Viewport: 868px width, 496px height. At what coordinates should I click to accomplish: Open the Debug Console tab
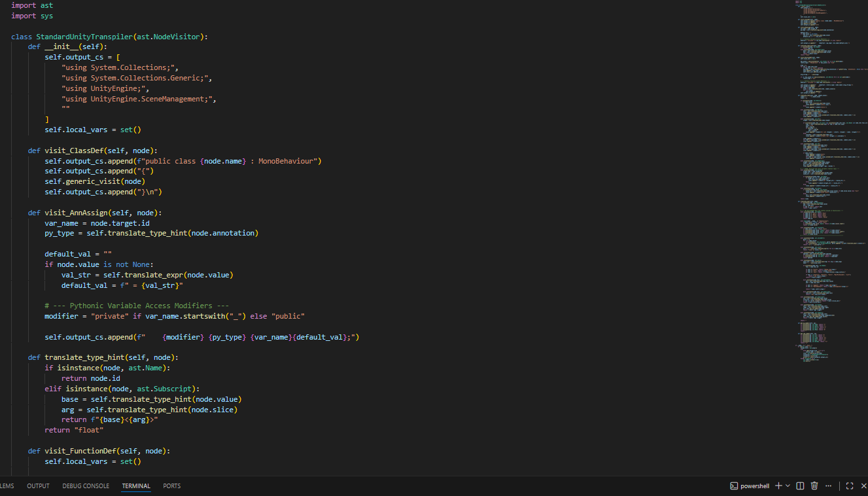pos(86,486)
